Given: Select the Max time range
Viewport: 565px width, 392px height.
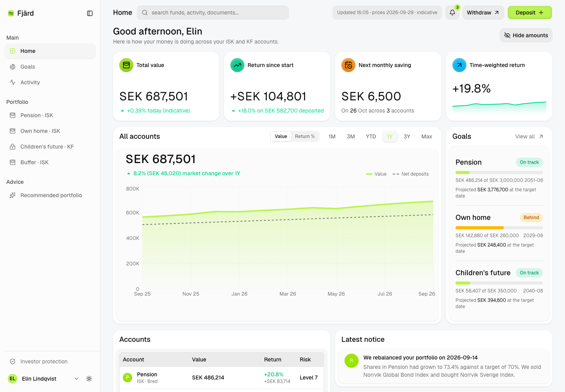Looking at the screenshot, I should coord(426,136).
